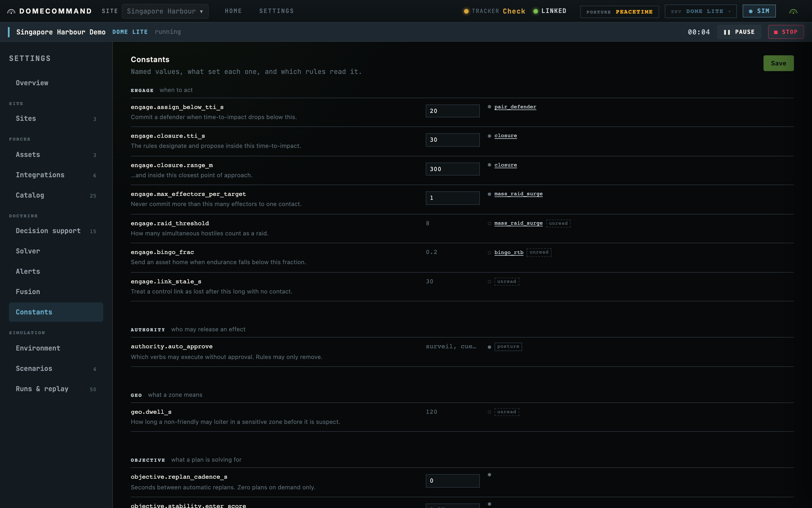Open Scenarios in the settings sidebar
This screenshot has height=508, width=812.
tap(56, 369)
